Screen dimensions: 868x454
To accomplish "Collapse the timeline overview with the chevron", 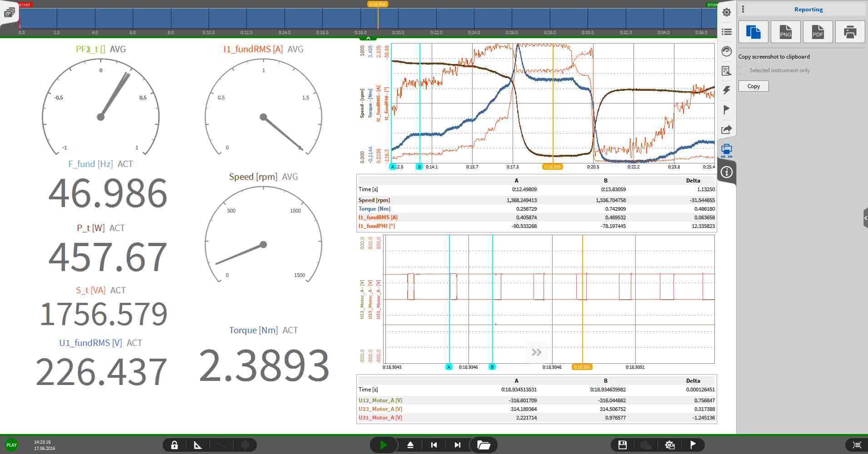I will tap(368, 39).
